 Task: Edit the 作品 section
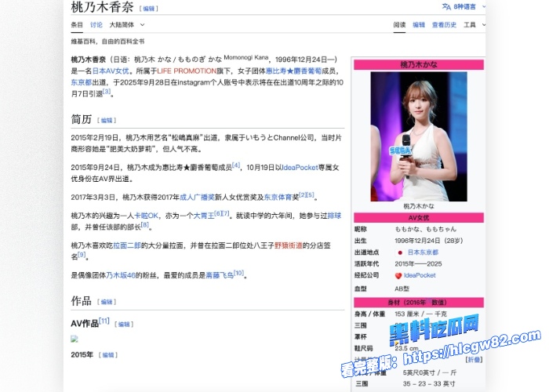[107, 302]
